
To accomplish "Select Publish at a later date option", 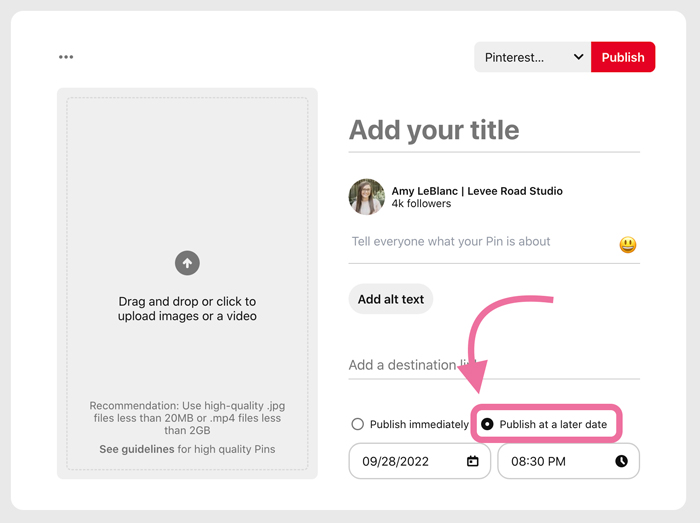I will click(x=488, y=424).
